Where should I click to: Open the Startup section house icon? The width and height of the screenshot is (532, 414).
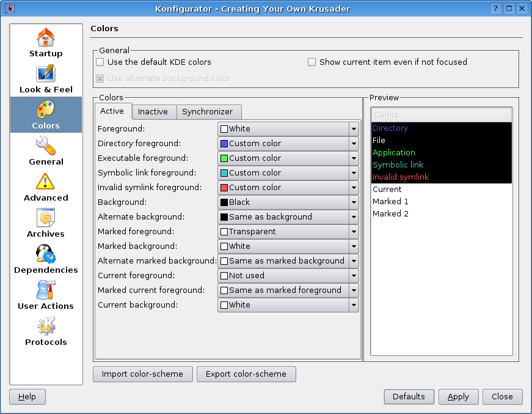click(45, 37)
